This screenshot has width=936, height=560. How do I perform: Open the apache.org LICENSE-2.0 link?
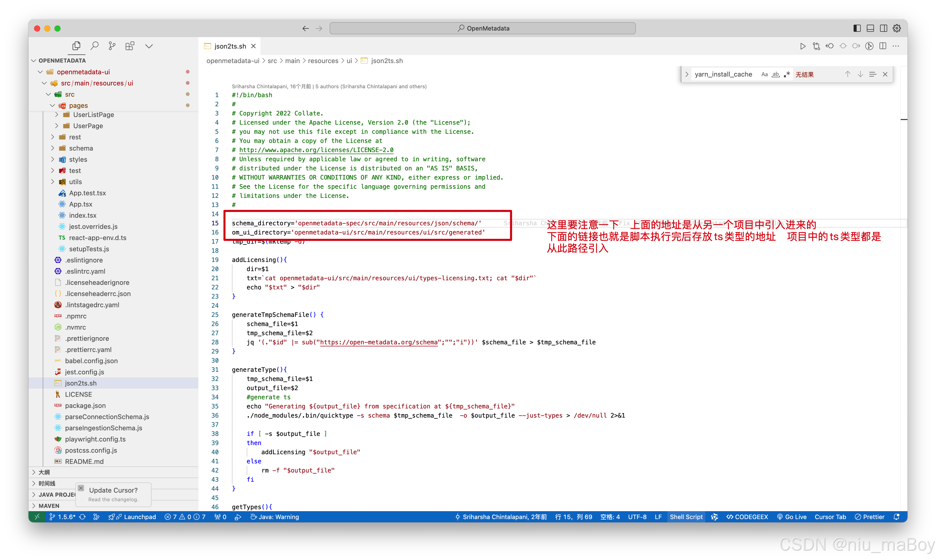click(x=316, y=150)
